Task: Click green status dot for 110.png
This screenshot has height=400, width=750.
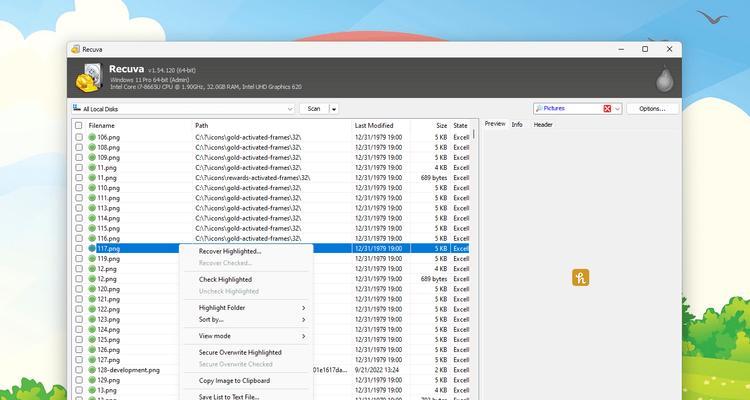Action: click(x=92, y=188)
